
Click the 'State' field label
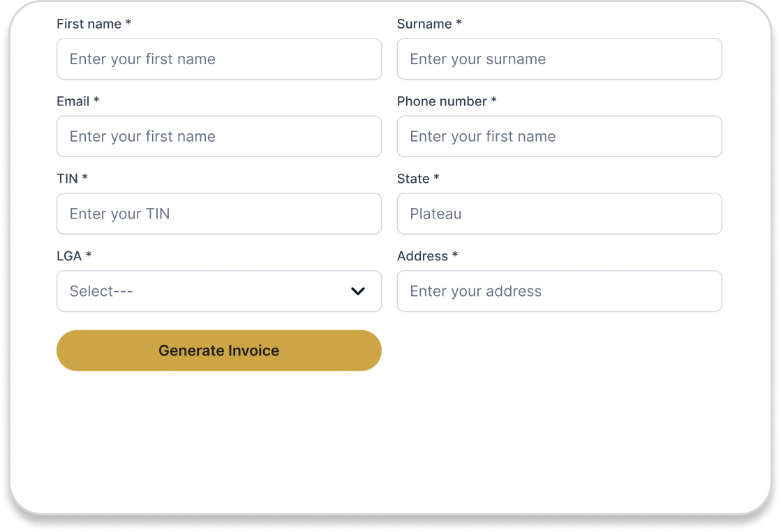pyautogui.click(x=413, y=179)
